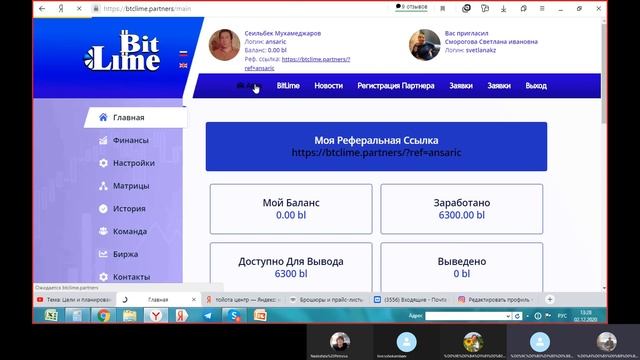Click the bookmark icon in browser toolbar
The width and height of the screenshot is (640, 360).
point(442,9)
